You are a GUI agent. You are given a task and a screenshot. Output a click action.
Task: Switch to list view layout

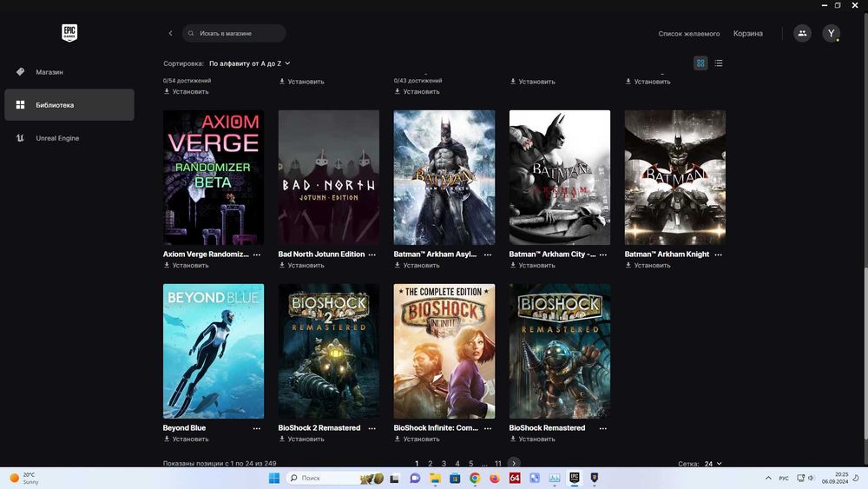719,63
